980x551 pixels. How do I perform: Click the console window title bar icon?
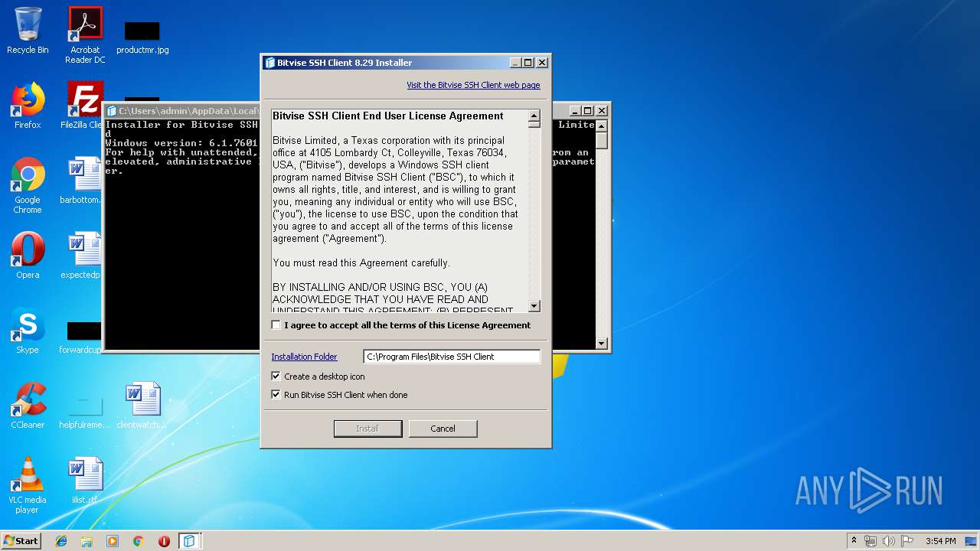click(112, 111)
